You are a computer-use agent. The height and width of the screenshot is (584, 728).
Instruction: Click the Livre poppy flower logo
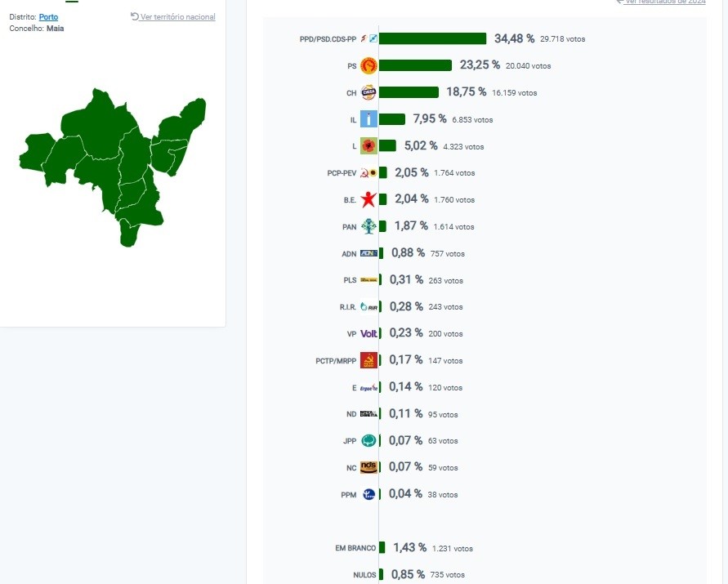point(368,146)
